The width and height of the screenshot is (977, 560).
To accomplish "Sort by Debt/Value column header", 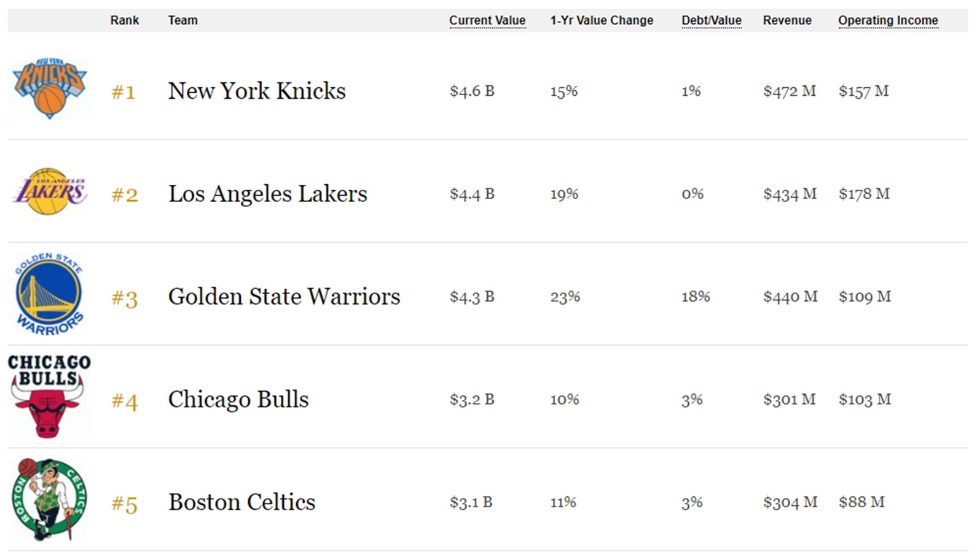I will 711,20.
